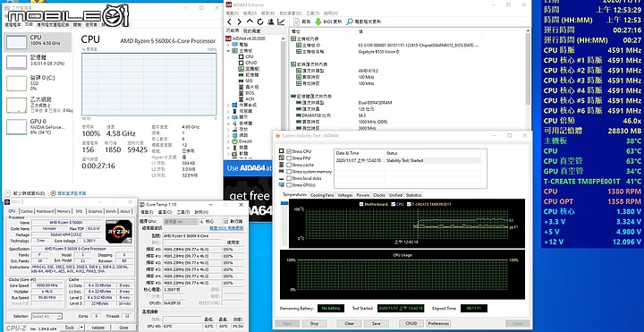
Task: Select Disk 0 (C:) in Task Manager sidebar
Action: click(x=38, y=83)
